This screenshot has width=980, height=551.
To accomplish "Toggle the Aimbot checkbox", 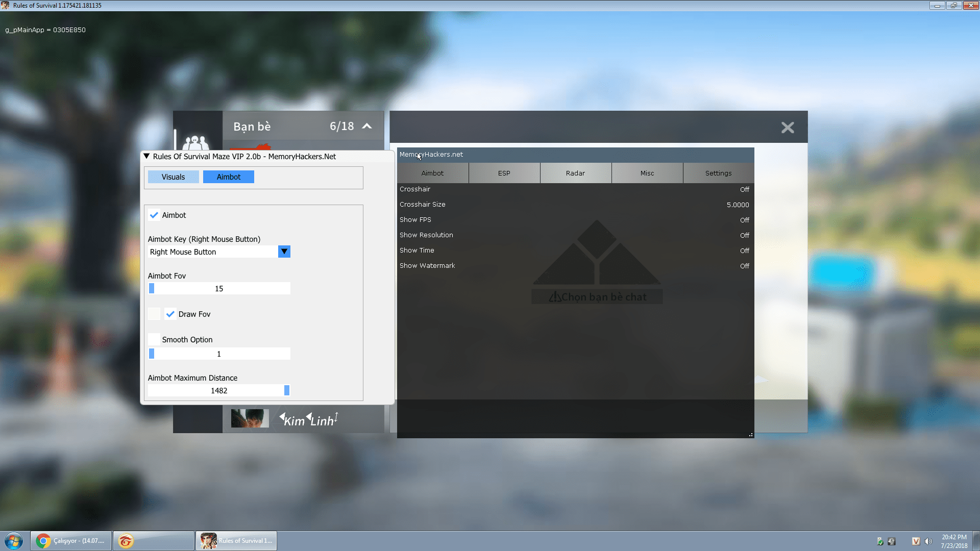I will [x=154, y=215].
